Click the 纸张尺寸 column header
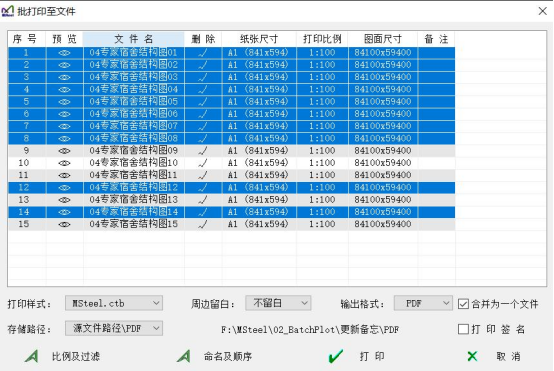 coord(259,39)
